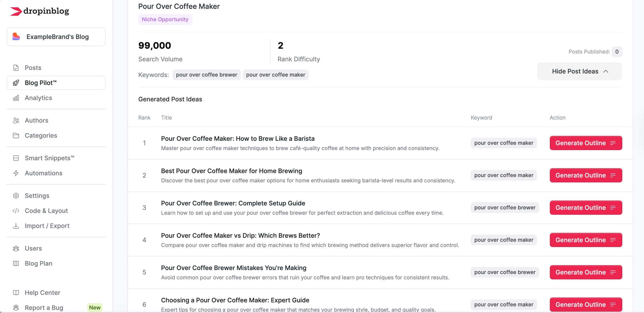The height and width of the screenshot is (313, 644).
Task: Click the ExampleBrand blog avatar icon
Action: (16, 36)
